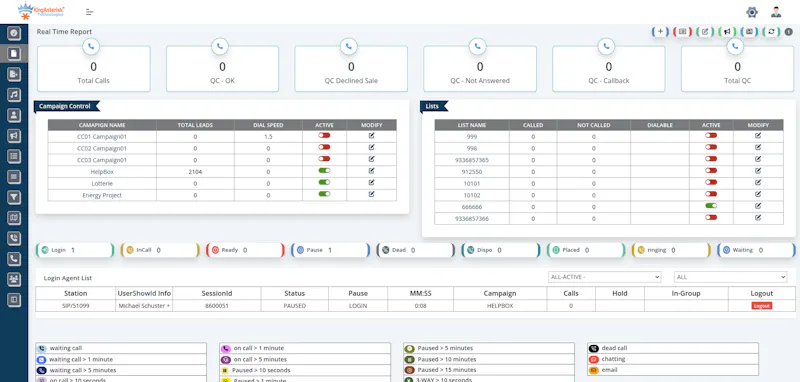
Task: Open the settings gear in the top bar
Action: click(x=752, y=12)
